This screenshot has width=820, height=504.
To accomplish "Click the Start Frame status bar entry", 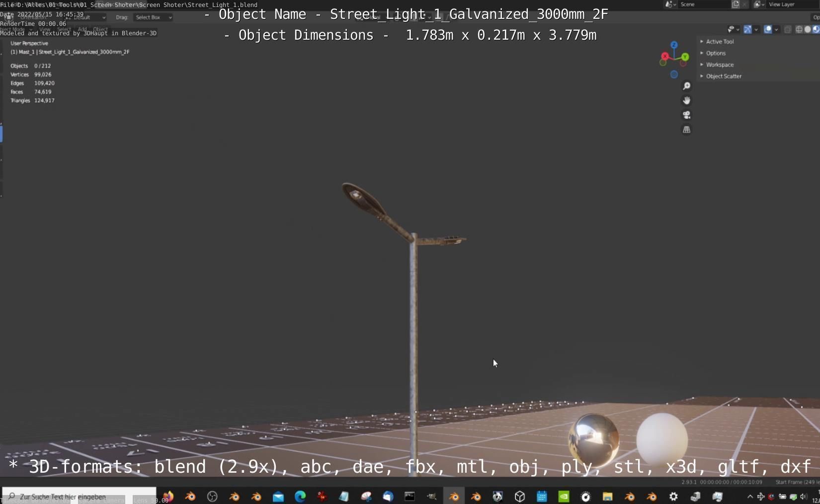I will point(797,482).
